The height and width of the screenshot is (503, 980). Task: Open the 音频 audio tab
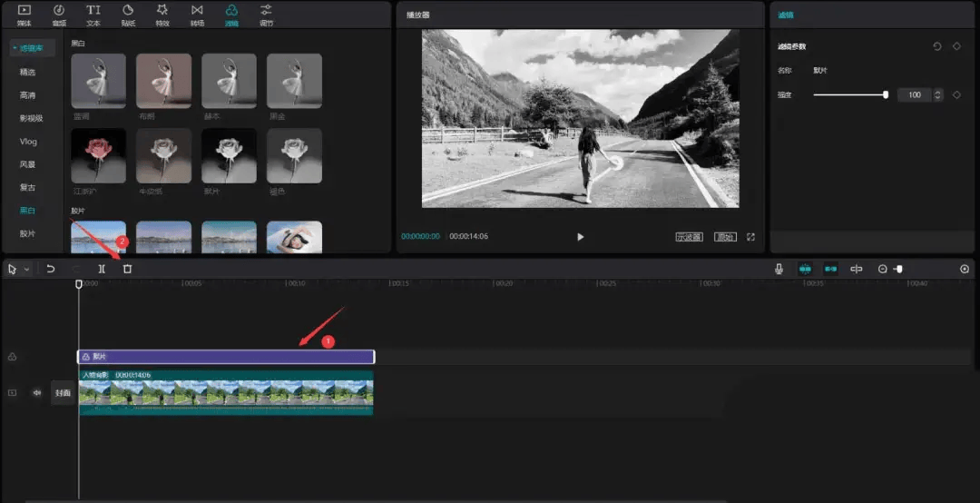pos(59,15)
